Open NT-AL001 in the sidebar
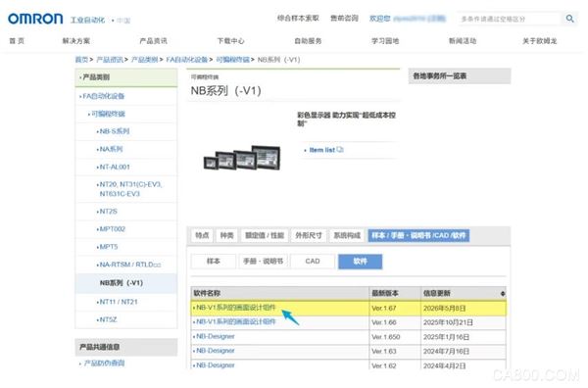588x388 pixels. pyautogui.click(x=115, y=167)
